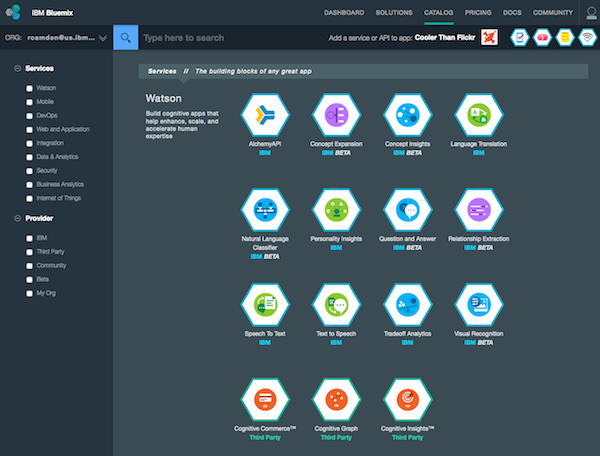Screen dimensions: 600x456
Task: Check the My Org provider filter
Action: pos(29,293)
